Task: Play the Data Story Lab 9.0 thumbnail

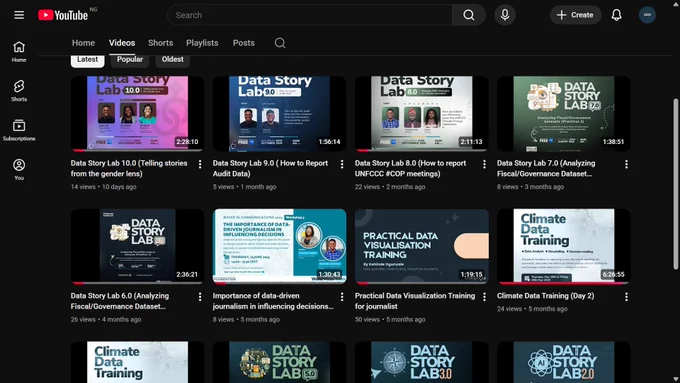Action: click(279, 114)
